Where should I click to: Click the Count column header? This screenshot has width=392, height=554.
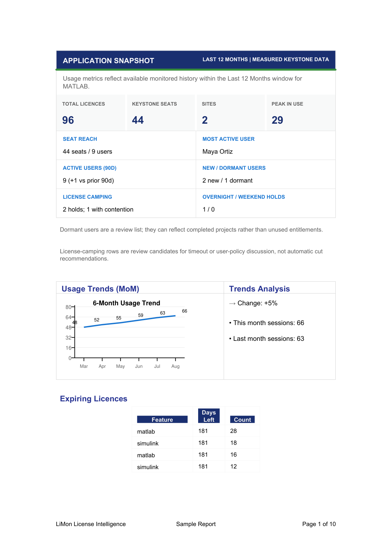(242, 419)
